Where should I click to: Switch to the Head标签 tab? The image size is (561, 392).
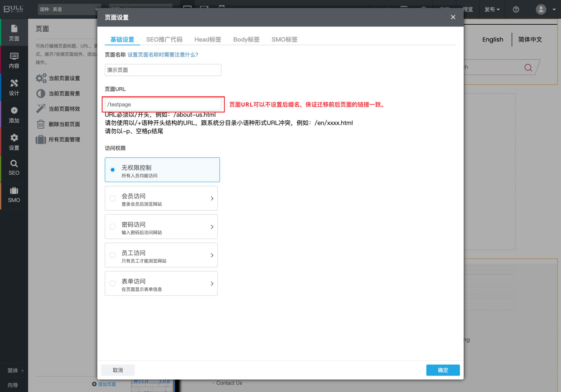pyautogui.click(x=208, y=39)
